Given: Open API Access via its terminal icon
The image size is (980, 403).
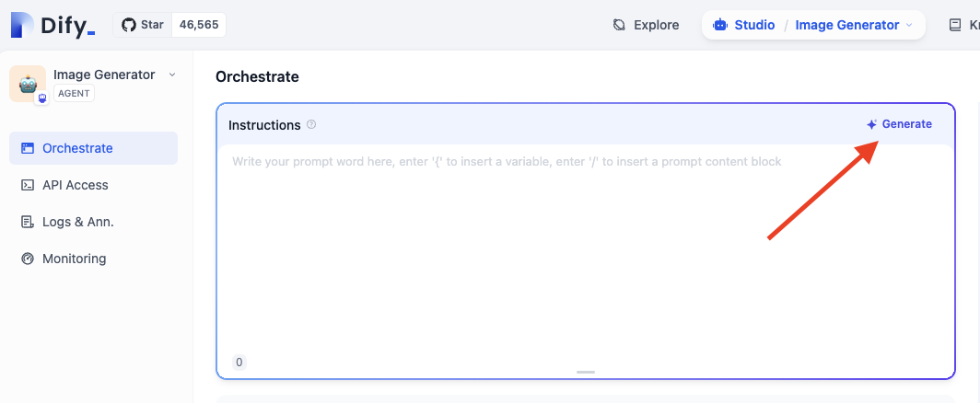Looking at the screenshot, I should pyautogui.click(x=27, y=185).
